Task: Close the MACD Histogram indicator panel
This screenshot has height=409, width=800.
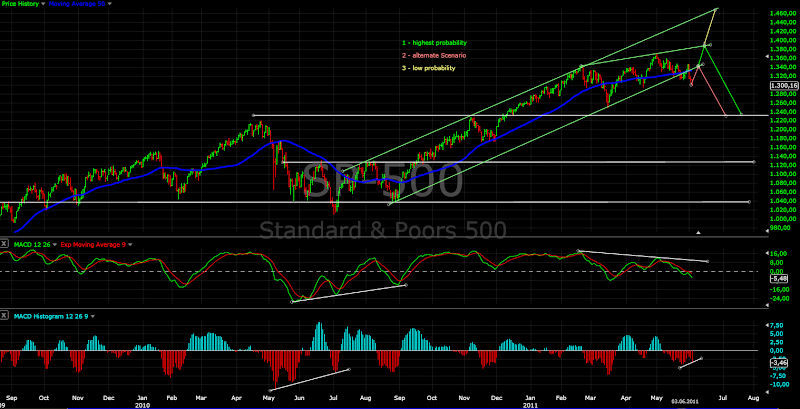Action: [4, 316]
